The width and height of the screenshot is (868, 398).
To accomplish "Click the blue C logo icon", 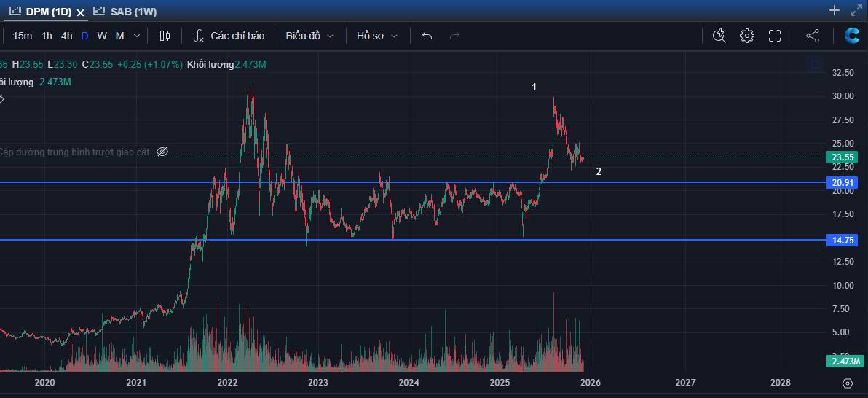I will [x=852, y=36].
